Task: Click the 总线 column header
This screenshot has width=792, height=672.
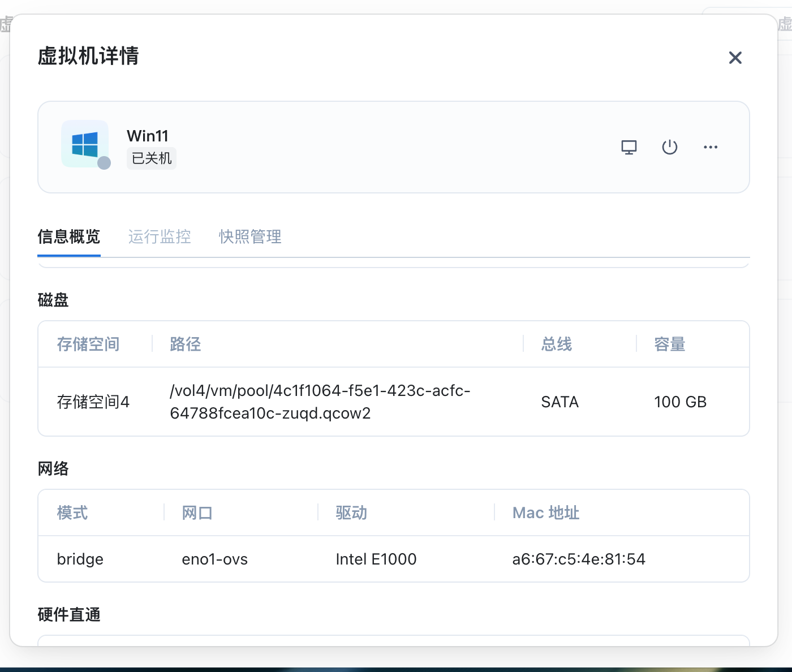Action: [x=557, y=344]
